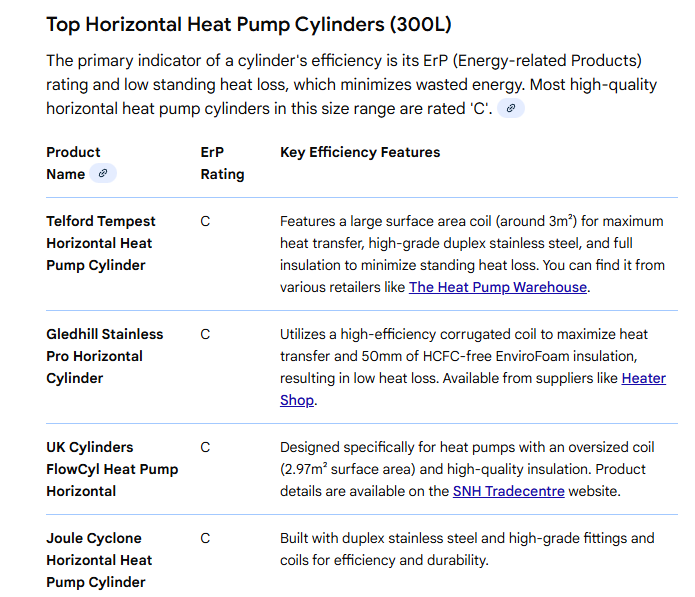Follow the Heater Shop link
695x597 pixels.
point(643,378)
